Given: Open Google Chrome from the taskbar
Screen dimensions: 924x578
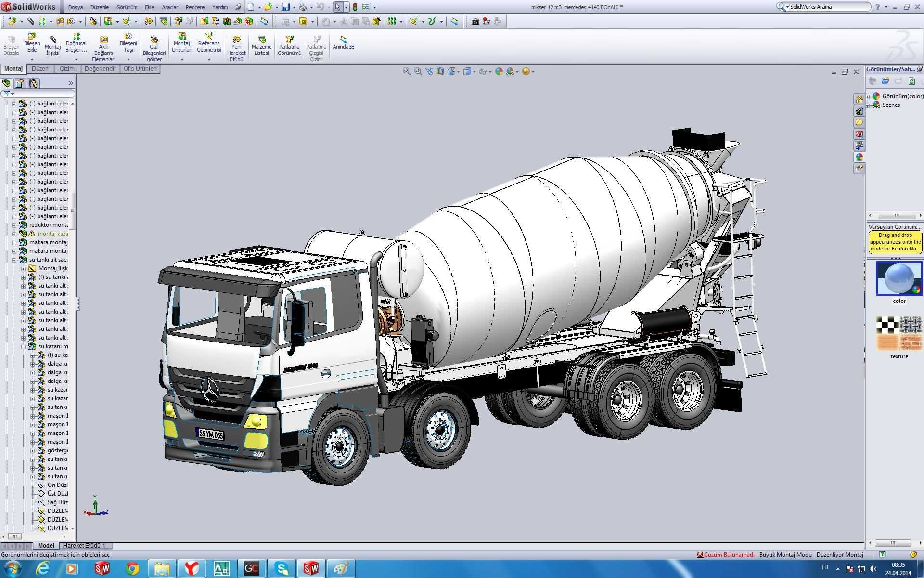Looking at the screenshot, I should [x=132, y=569].
